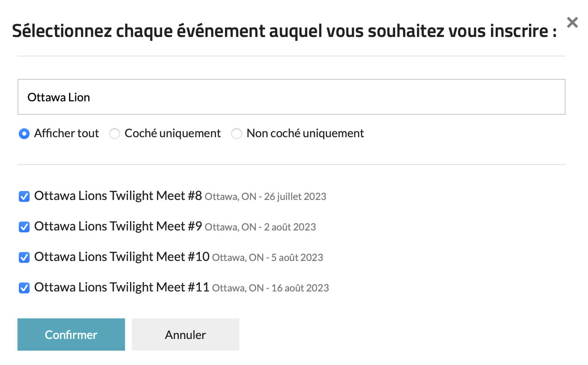Image resolution: width=588 pixels, height=365 pixels.
Task: Click the 'Ottawa Lions Twilight Meet #11' event name
Action: [x=121, y=287]
